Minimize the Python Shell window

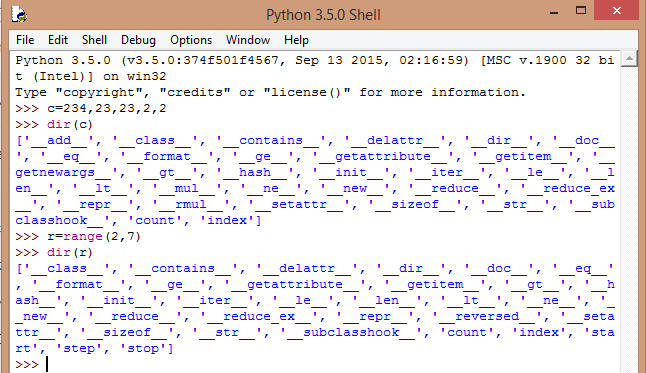tap(554, 13)
